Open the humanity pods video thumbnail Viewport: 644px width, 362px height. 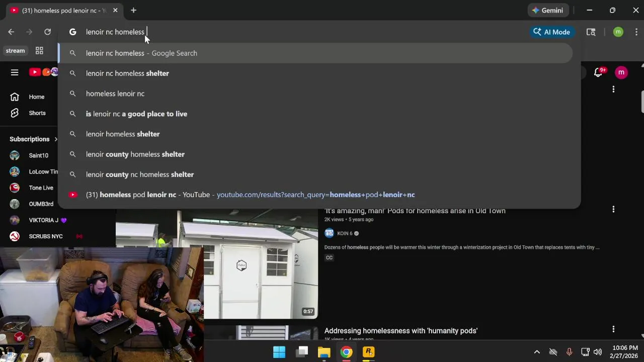[x=261, y=333]
